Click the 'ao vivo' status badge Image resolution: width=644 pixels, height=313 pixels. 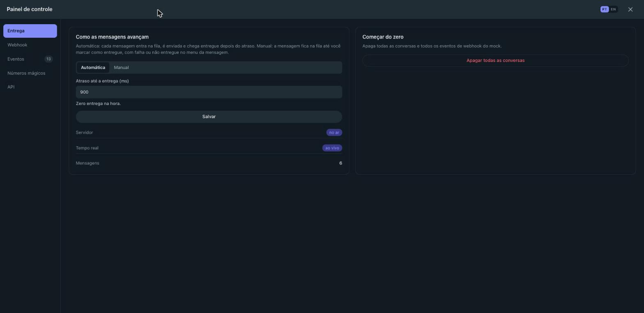pyautogui.click(x=332, y=148)
